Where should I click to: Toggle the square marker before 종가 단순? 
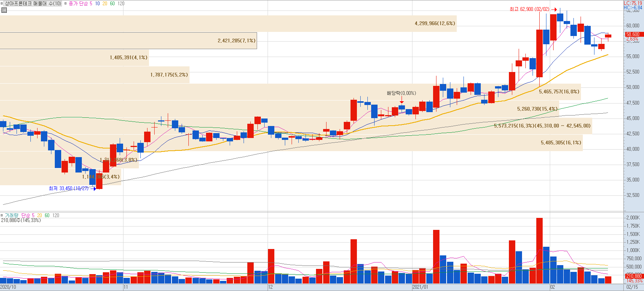coord(65,3)
